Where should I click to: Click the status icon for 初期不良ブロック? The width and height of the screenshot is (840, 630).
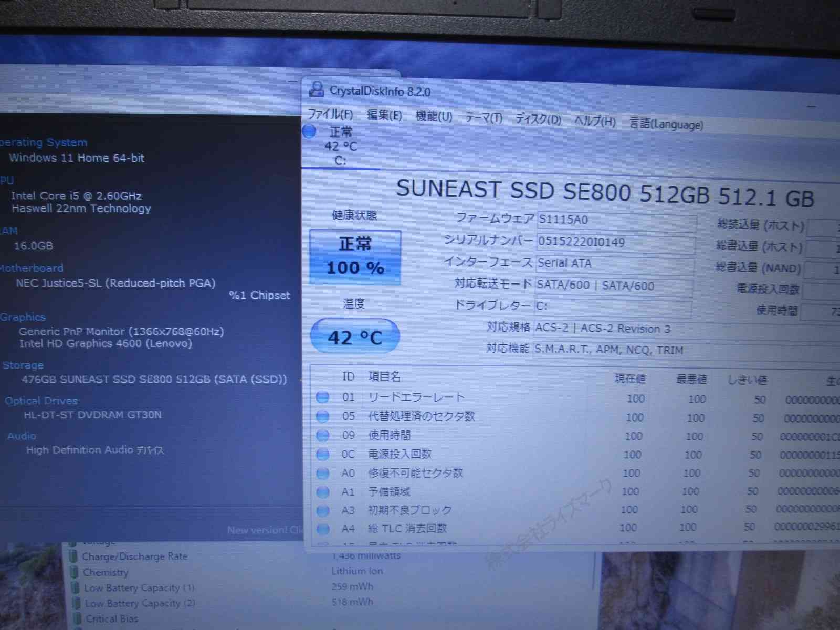322,510
